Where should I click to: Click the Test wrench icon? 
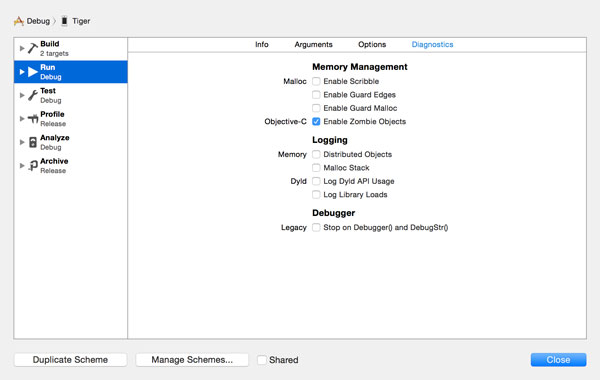(x=33, y=95)
